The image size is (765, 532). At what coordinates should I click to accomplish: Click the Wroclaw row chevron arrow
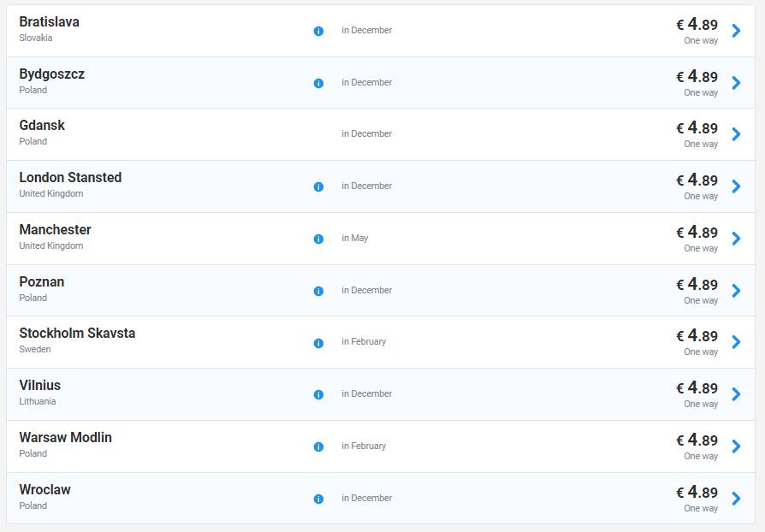(736, 499)
